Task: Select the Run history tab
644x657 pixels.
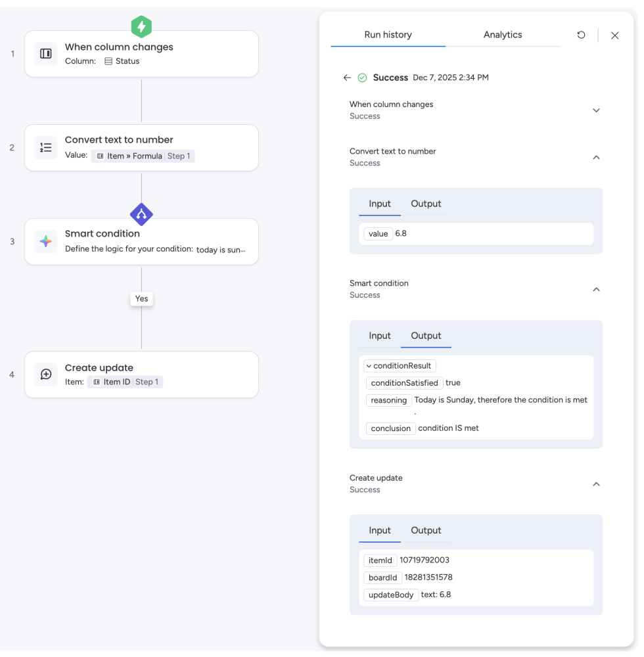Action: 388,35
